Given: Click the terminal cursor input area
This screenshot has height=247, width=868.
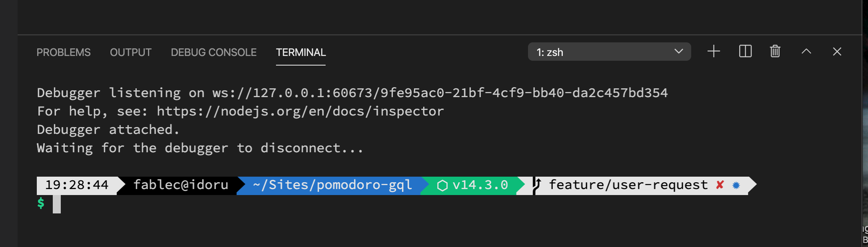Looking at the screenshot, I should [x=56, y=203].
